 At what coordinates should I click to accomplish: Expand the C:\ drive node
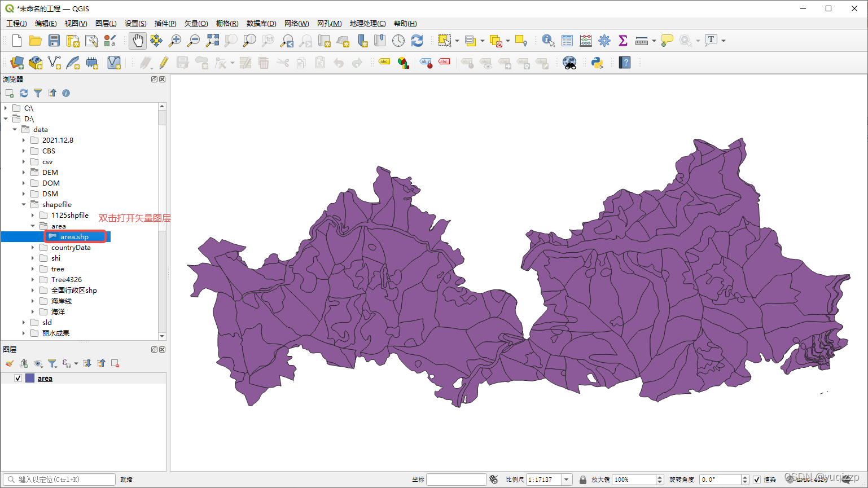tap(6, 108)
